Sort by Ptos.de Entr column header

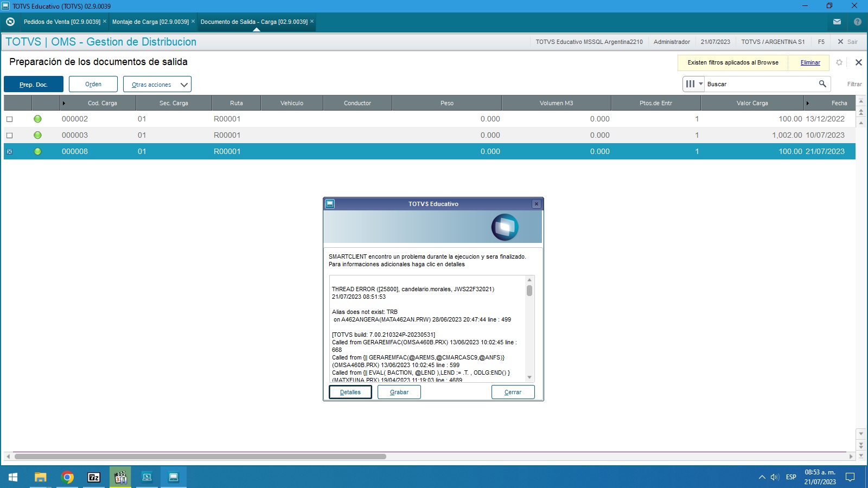(655, 103)
